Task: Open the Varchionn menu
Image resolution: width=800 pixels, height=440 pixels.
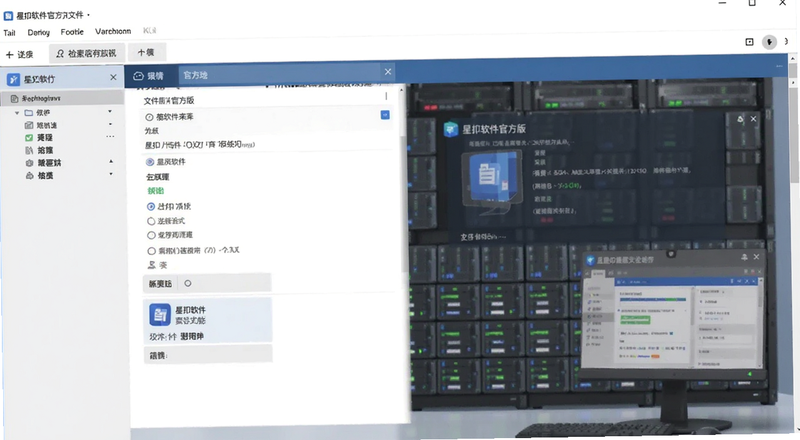Action: (113, 31)
